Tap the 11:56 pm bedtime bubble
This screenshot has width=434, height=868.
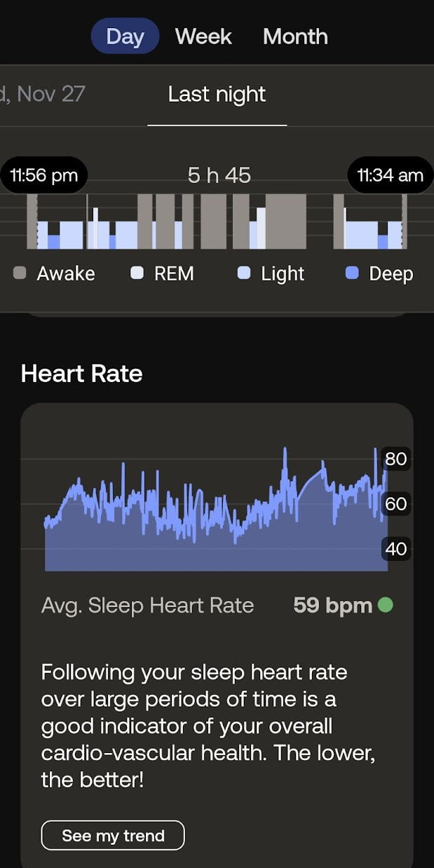[x=43, y=175]
